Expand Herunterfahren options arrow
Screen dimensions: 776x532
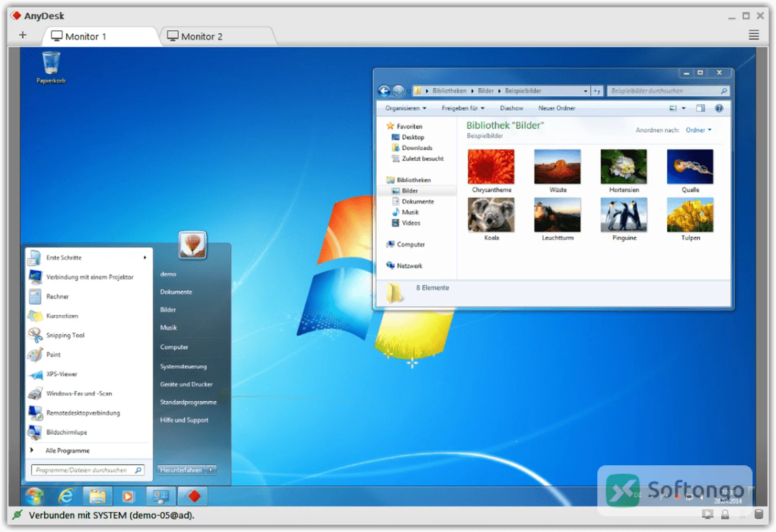[x=211, y=470]
